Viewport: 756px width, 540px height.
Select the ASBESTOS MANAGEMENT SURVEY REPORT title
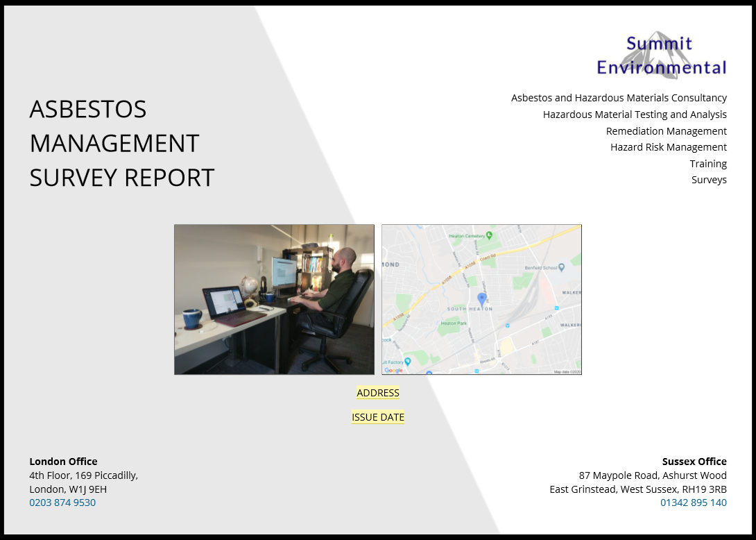pyautogui.click(x=122, y=144)
